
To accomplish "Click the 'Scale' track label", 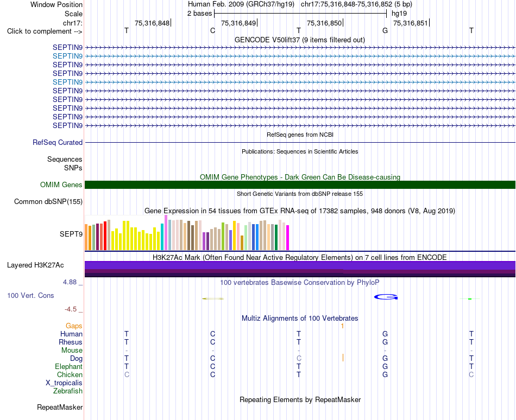I will coord(73,14).
